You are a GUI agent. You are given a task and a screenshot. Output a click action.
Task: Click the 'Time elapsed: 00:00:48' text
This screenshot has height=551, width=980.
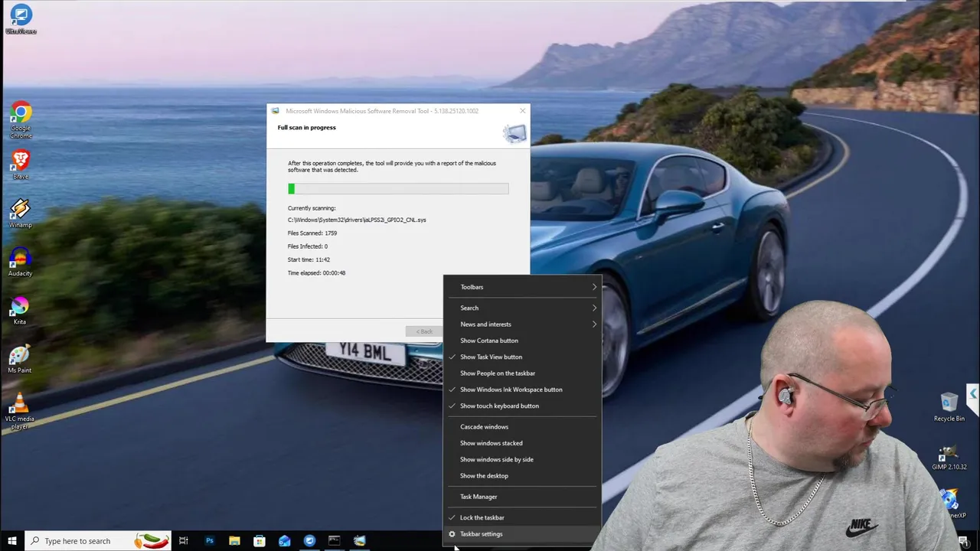point(316,273)
